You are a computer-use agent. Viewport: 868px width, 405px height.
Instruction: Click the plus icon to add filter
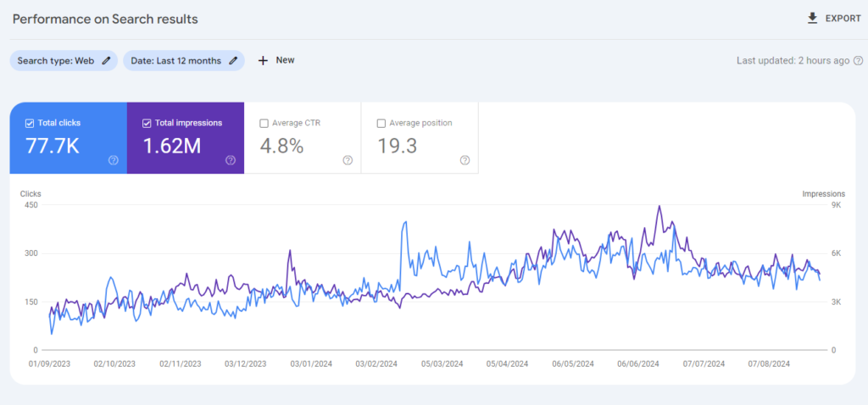click(263, 60)
